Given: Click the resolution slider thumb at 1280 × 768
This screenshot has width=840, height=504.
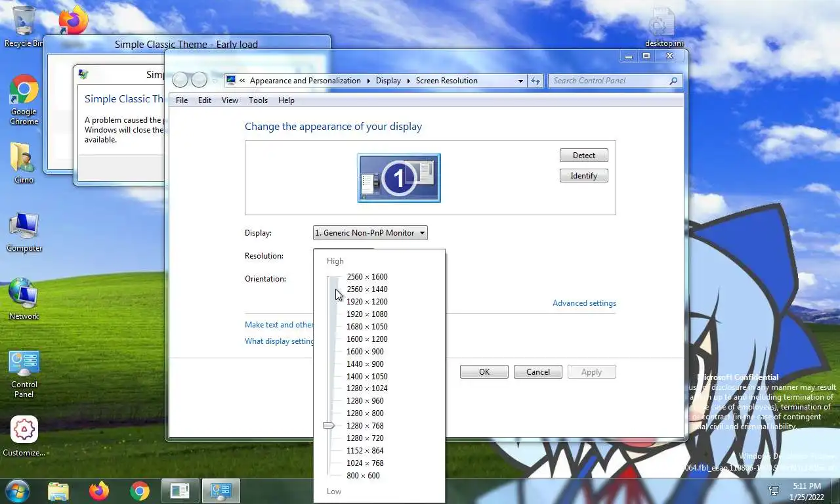Looking at the screenshot, I should pos(329,426).
